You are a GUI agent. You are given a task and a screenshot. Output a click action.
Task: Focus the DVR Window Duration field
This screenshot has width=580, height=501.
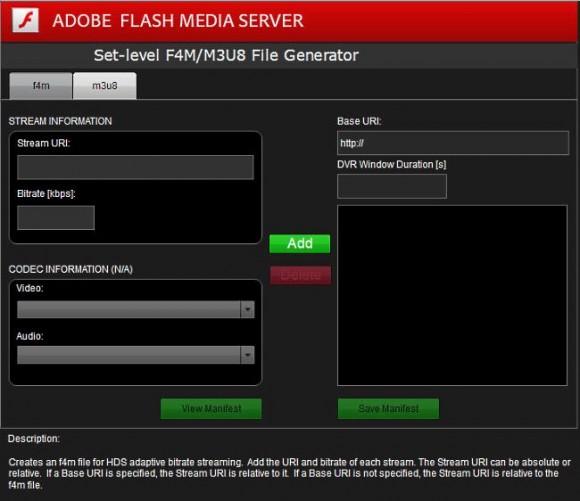(x=392, y=186)
